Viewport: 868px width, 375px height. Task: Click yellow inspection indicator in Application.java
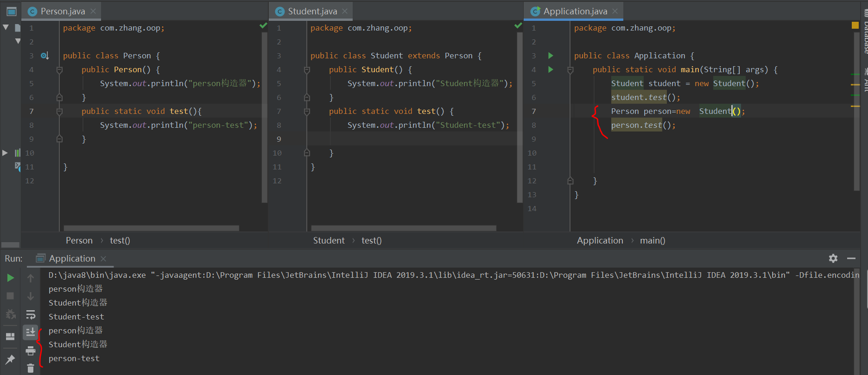tap(855, 25)
